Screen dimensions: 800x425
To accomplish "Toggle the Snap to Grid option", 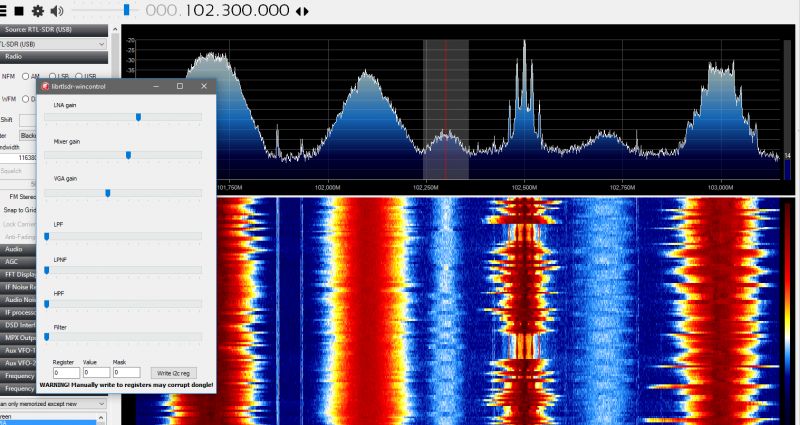I will 19,210.
